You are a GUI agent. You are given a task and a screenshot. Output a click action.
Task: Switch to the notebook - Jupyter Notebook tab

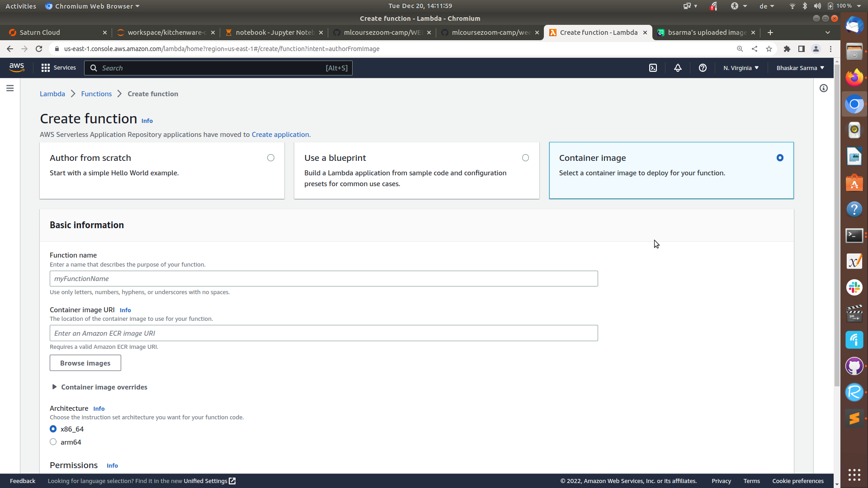pyautogui.click(x=274, y=33)
